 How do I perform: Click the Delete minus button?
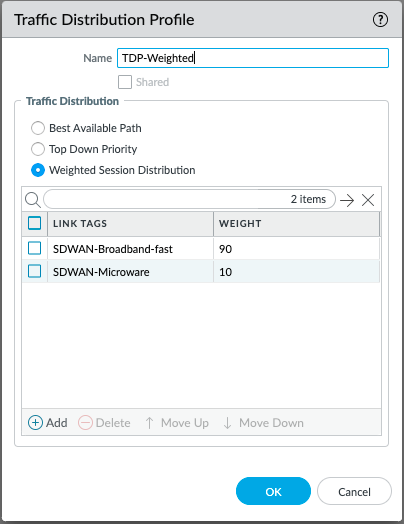[104, 423]
